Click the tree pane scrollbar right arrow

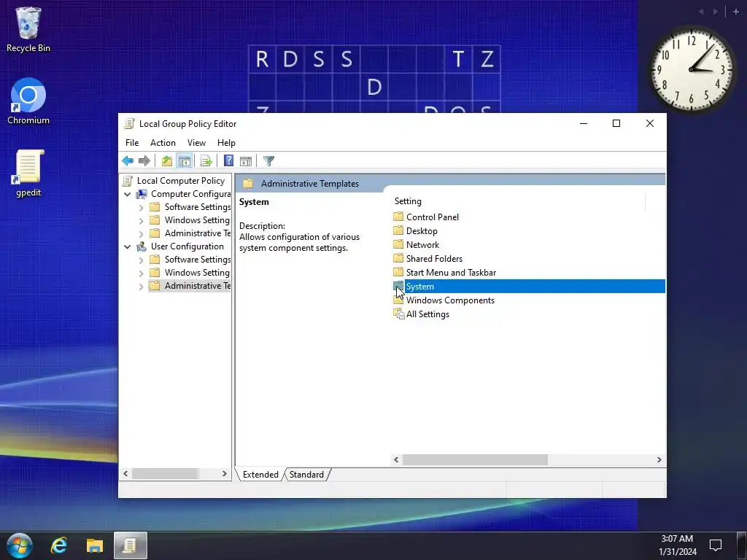point(225,474)
